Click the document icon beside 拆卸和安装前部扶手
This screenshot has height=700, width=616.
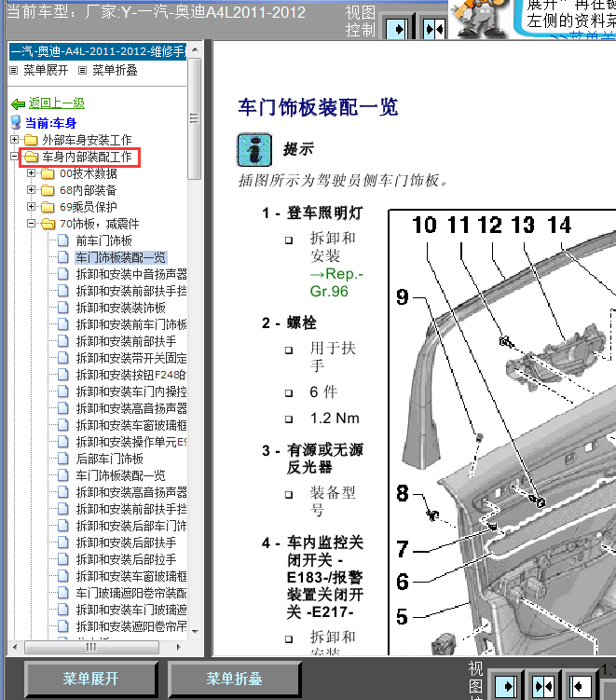63,341
